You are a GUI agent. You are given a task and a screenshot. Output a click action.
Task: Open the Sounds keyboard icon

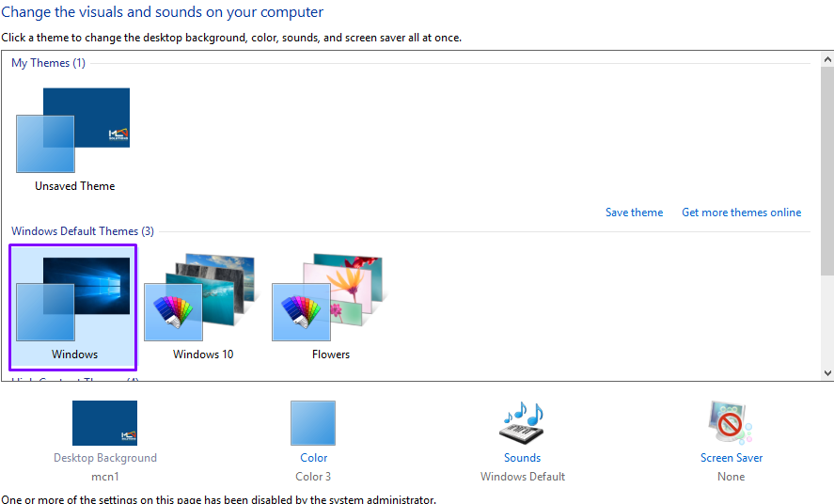click(523, 422)
